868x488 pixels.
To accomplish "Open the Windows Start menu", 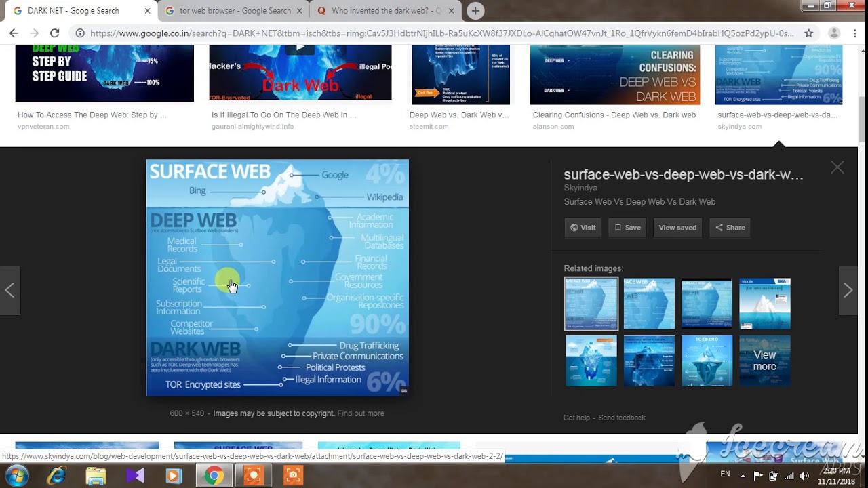I will coord(16,475).
